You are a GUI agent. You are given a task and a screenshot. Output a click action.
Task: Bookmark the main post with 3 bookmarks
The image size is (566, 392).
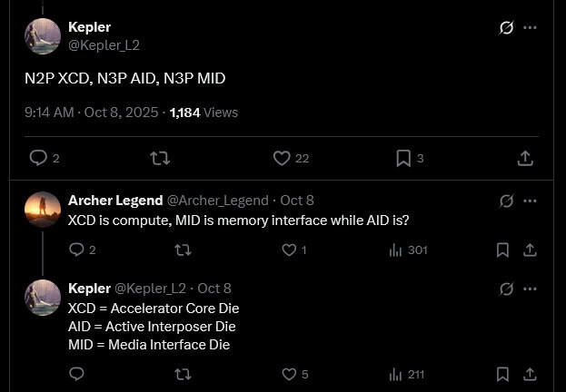404,158
